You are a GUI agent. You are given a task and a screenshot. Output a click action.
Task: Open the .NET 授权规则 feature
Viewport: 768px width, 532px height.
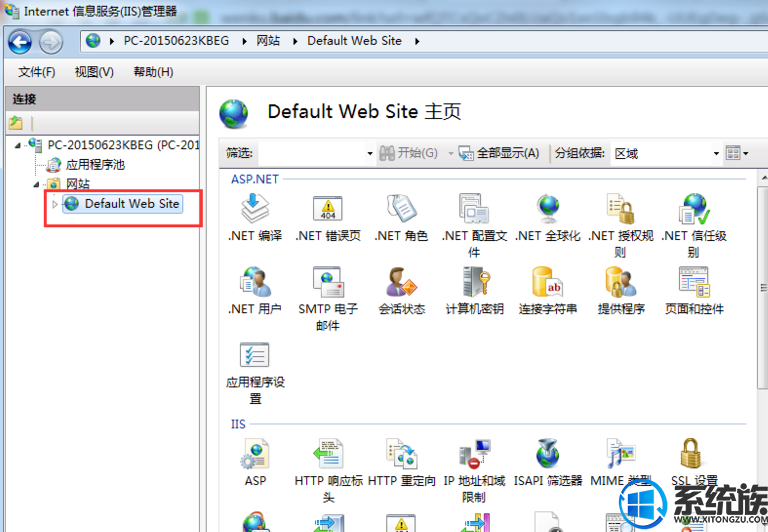pos(621,225)
